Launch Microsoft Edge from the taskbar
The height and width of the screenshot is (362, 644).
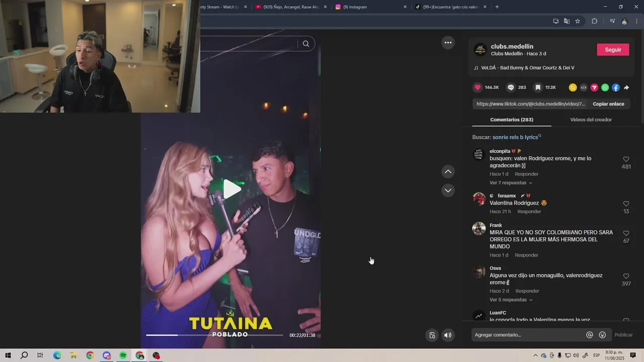tap(57, 355)
